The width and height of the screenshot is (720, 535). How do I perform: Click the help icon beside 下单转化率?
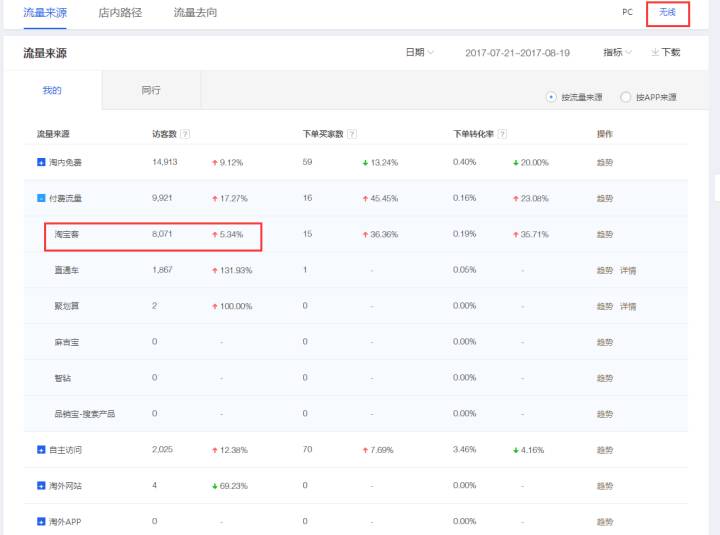[502, 134]
